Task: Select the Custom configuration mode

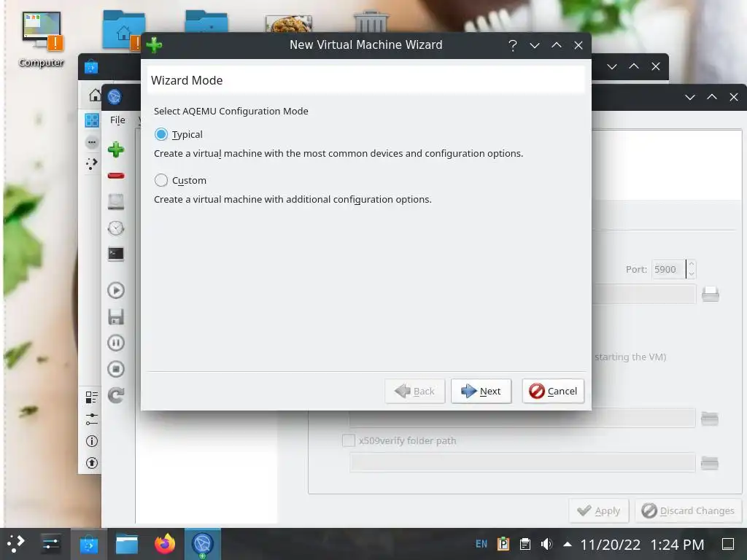Action: (161, 180)
